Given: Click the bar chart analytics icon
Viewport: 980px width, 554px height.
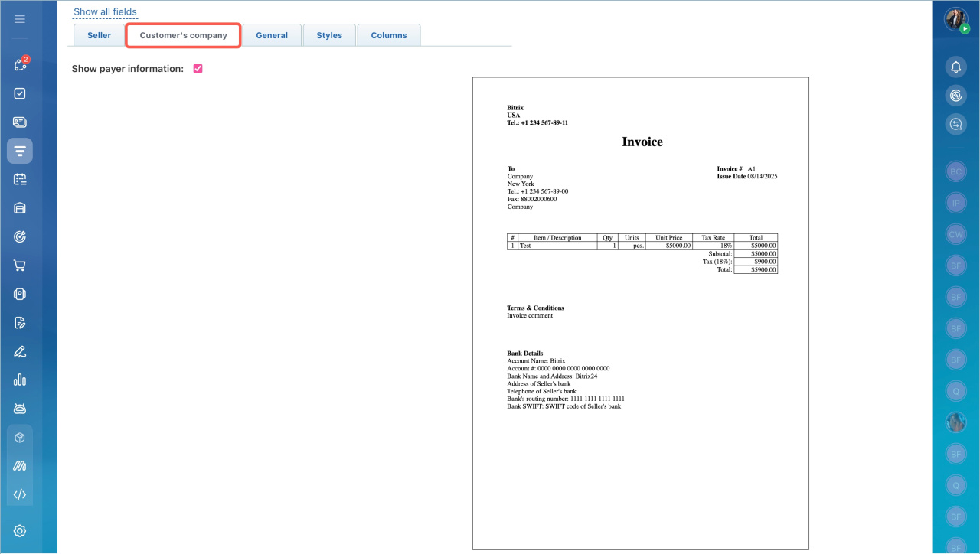Looking at the screenshot, I should (20, 380).
